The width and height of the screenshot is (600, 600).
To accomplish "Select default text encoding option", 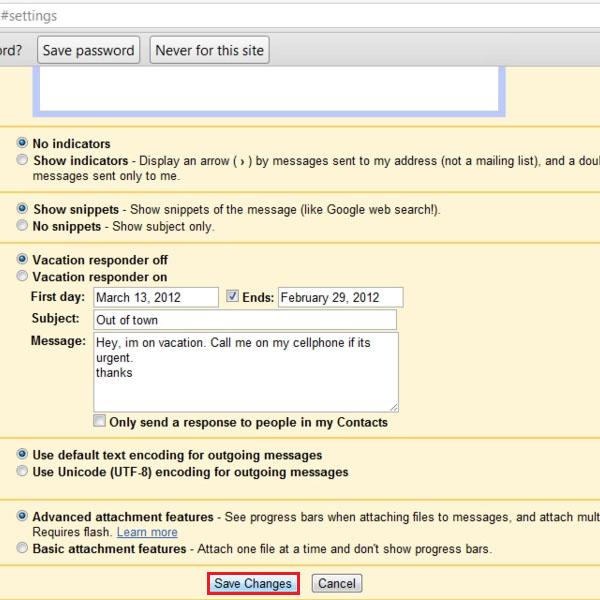I will [22, 454].
